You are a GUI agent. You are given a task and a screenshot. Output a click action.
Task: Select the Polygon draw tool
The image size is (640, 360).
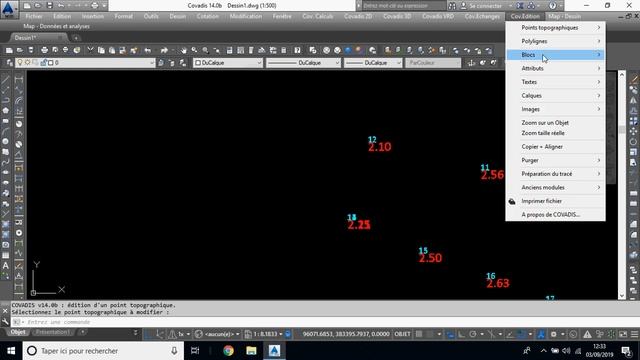tap(5, 111)
